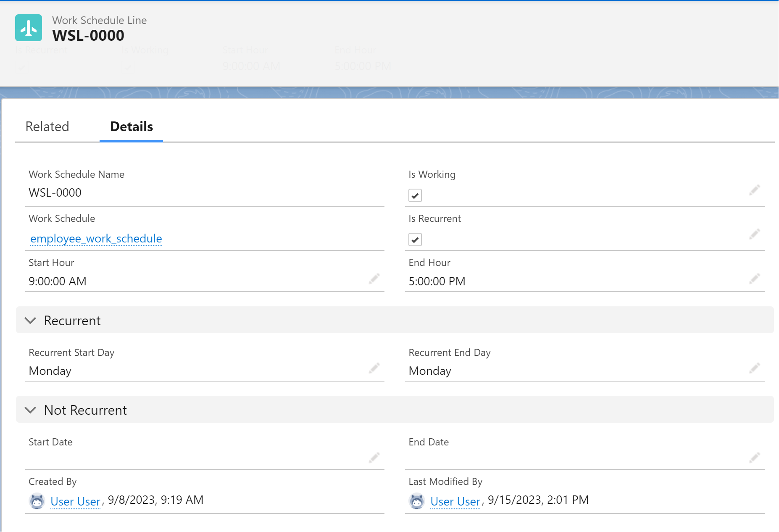Viewport: 779px width, 532px height.
Task: Click the Is Recurrent edit pencil icon
Action: 754,234
